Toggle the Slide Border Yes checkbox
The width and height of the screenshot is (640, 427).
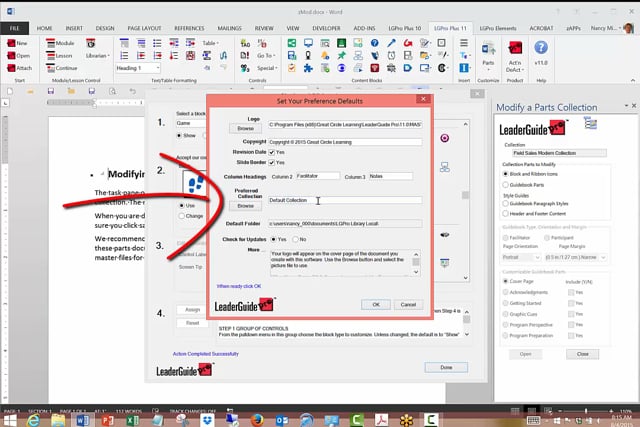click(271, 162)
